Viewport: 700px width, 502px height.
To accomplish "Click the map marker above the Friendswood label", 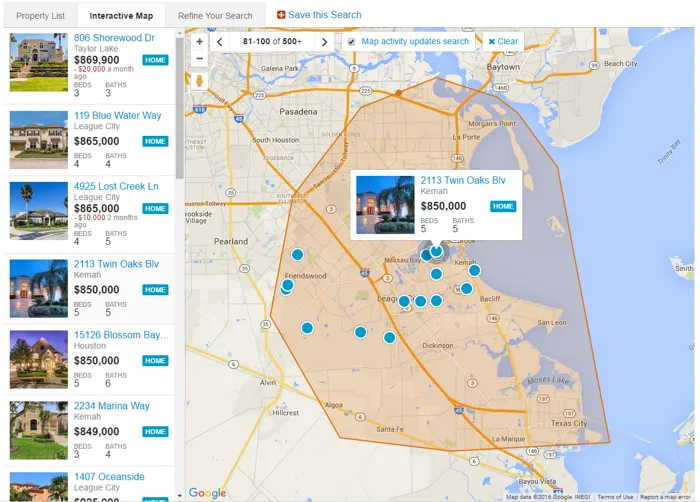I will tap(297, 255).
